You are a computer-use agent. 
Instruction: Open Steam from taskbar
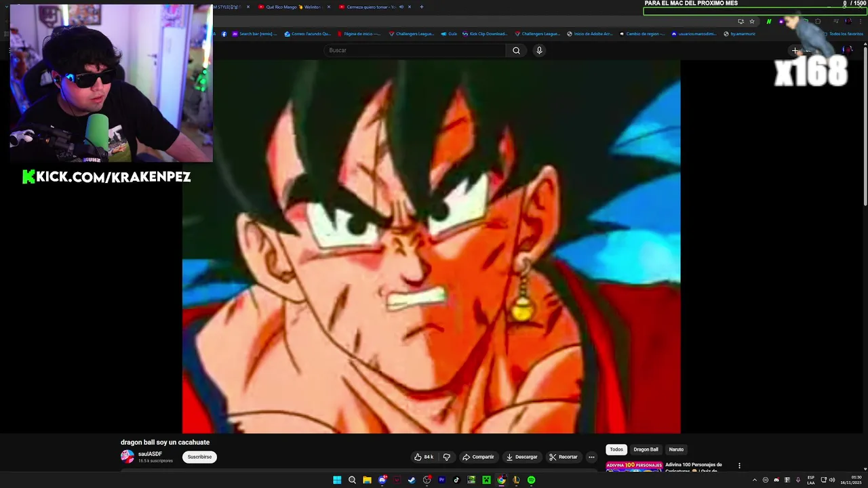point(412,480)
